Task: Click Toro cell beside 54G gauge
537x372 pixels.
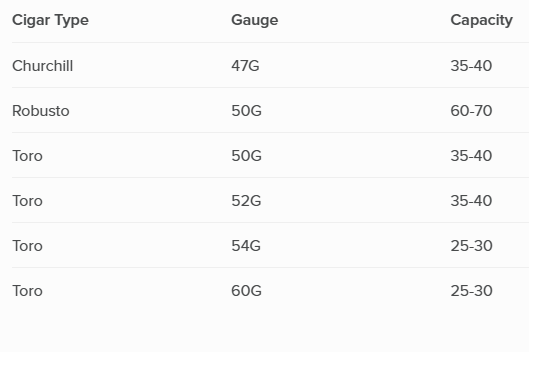Action: (27, 246)
